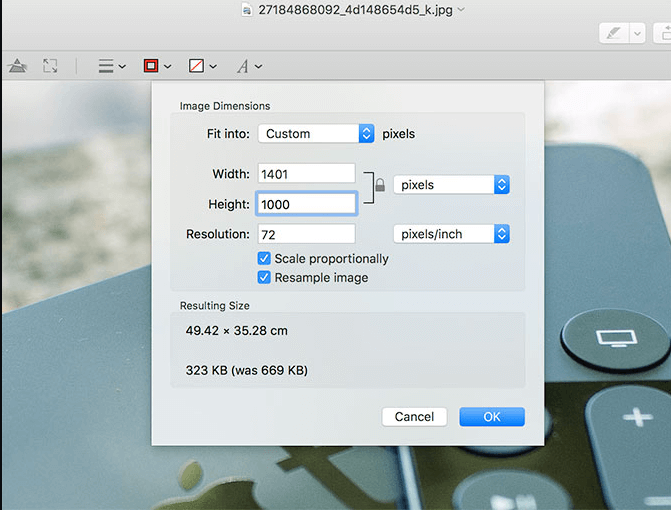Open the pixels unit dropdown for dimensions
This screenshot has width=671, height=510.
click(x=451, y=185)
